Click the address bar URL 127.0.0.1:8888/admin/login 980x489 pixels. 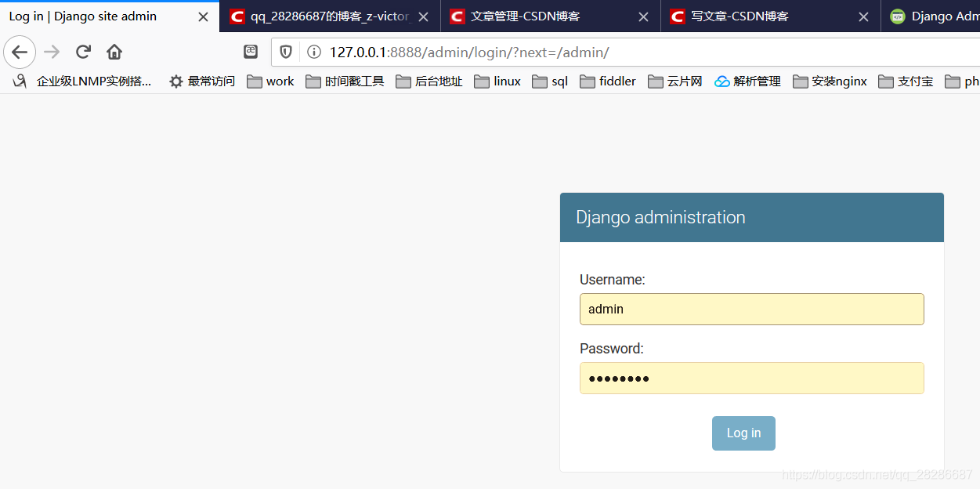point(469,53)
